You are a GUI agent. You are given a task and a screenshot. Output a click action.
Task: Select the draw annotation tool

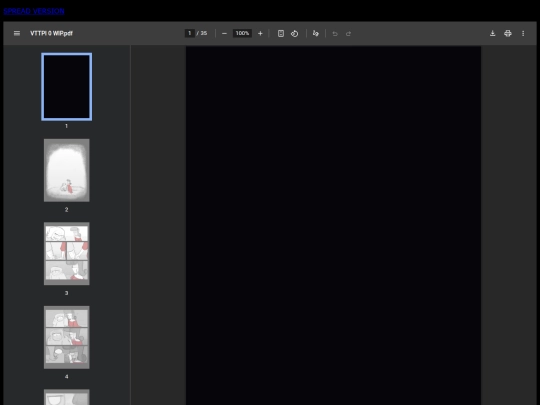coord(315,33)
